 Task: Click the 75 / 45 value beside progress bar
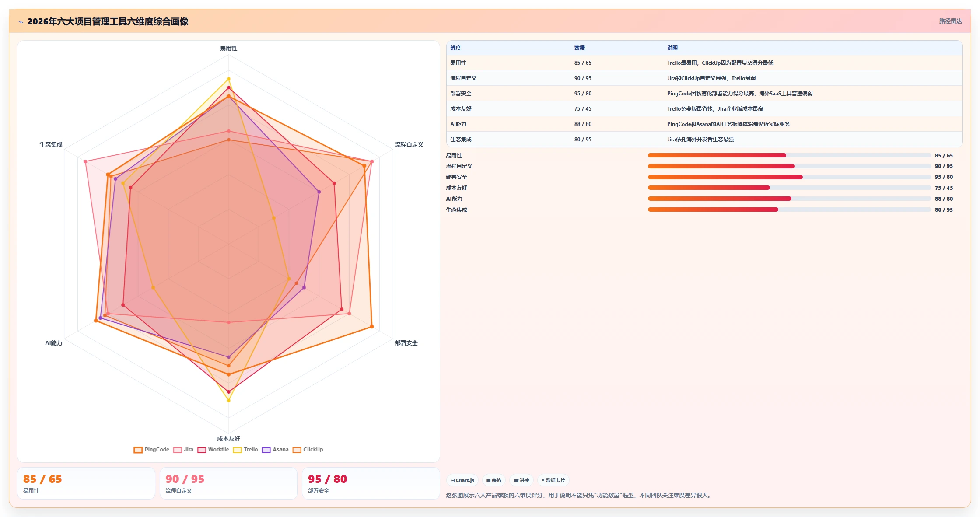pyautogui.click(x=944, y=188)
